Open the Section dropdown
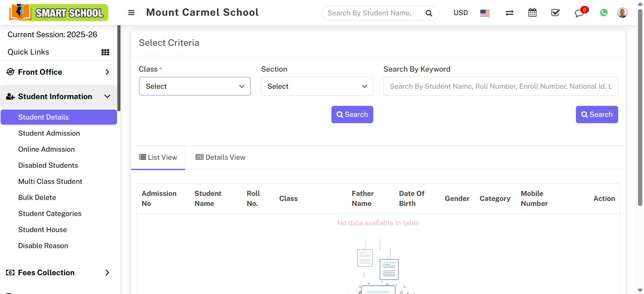 [317, 86]
